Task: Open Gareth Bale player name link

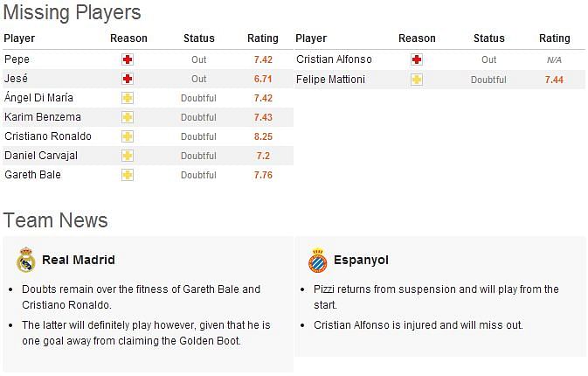Action: click(32, 175)
